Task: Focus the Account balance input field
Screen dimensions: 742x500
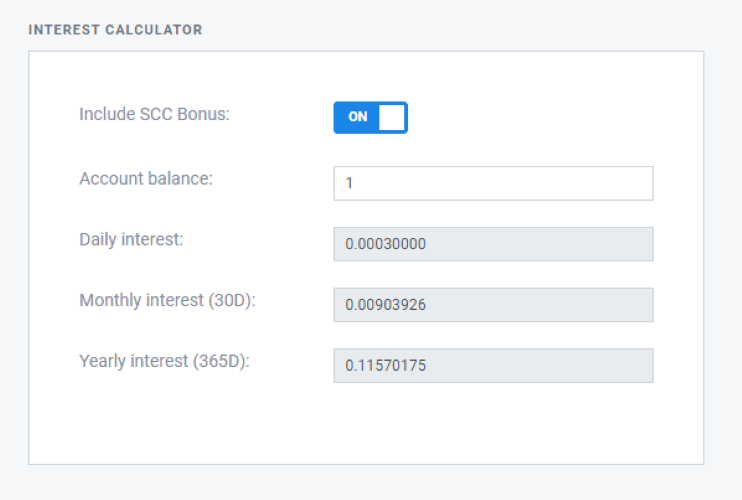Action: point(493,183)
